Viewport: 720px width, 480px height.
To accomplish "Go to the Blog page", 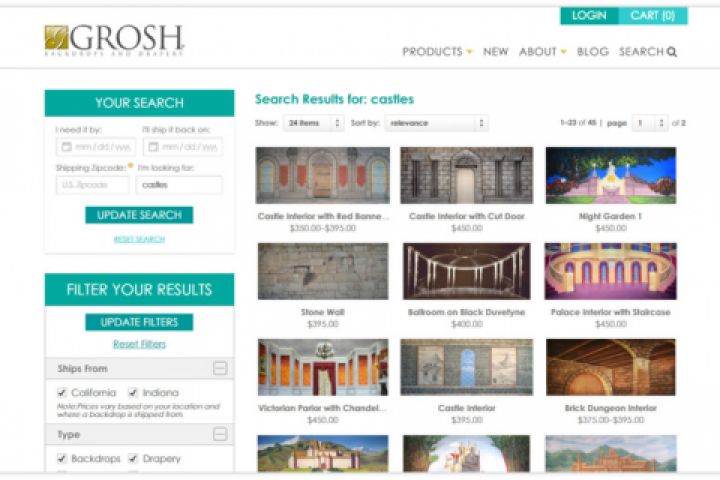I will coord(593,52).
